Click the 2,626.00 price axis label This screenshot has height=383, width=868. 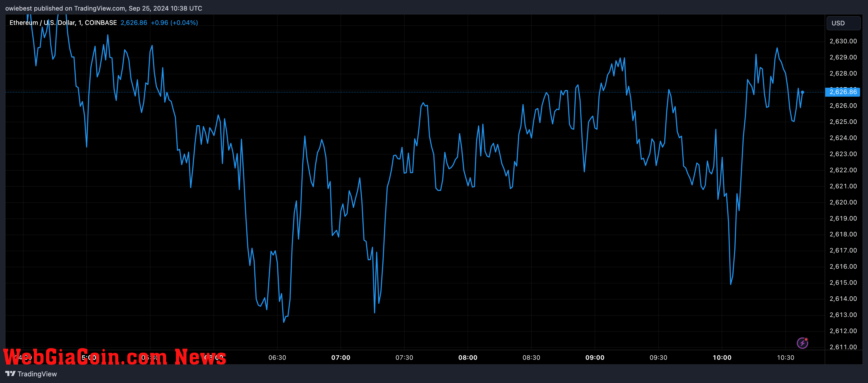pyautogui.click(x=843, y=106)
